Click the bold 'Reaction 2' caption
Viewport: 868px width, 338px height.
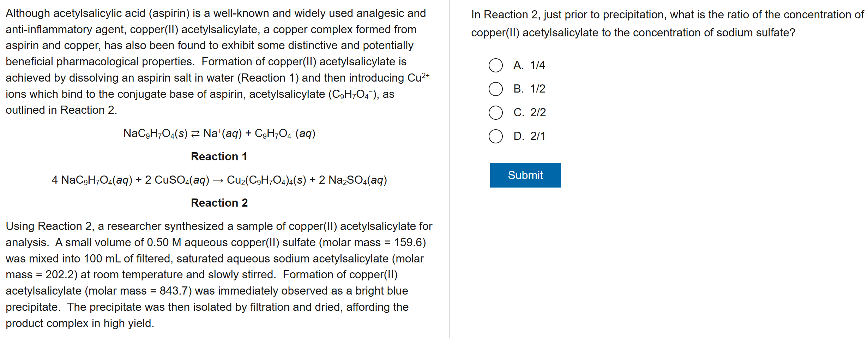coord(219,203)
